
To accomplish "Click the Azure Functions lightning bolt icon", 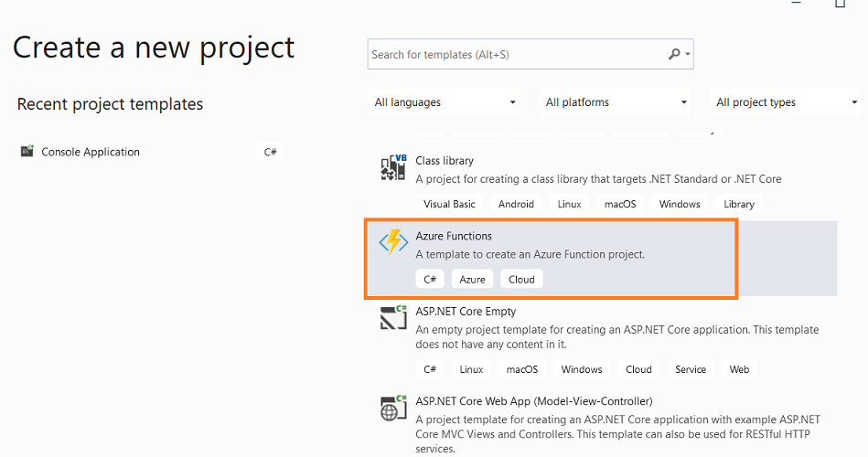I will point(393,242).
